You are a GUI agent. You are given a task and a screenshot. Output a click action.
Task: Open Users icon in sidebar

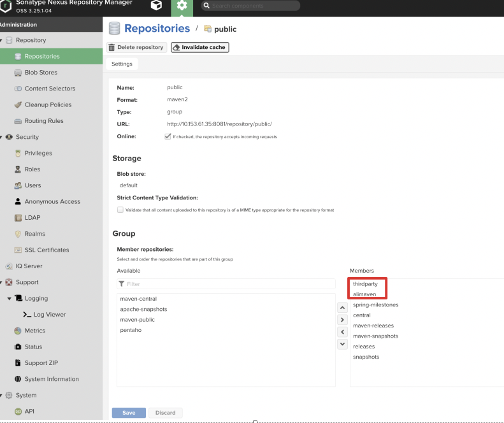tap(18, 185)
